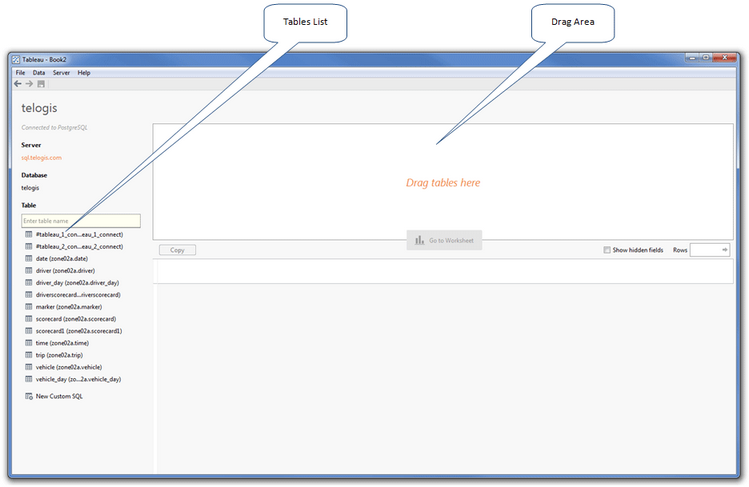The image size is (749, 487).
Task: Click the save disk toolbar icon
Action: [x=41, y=84]
